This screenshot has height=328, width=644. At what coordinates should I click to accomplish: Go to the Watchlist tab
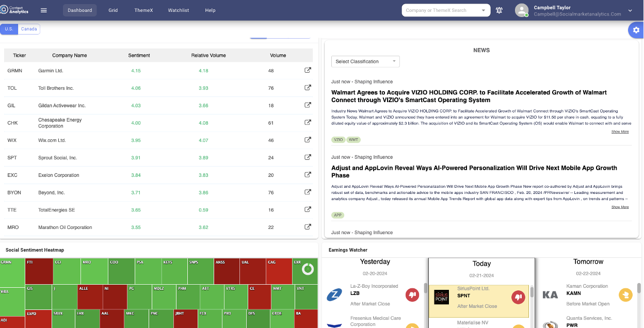[179, 10]
